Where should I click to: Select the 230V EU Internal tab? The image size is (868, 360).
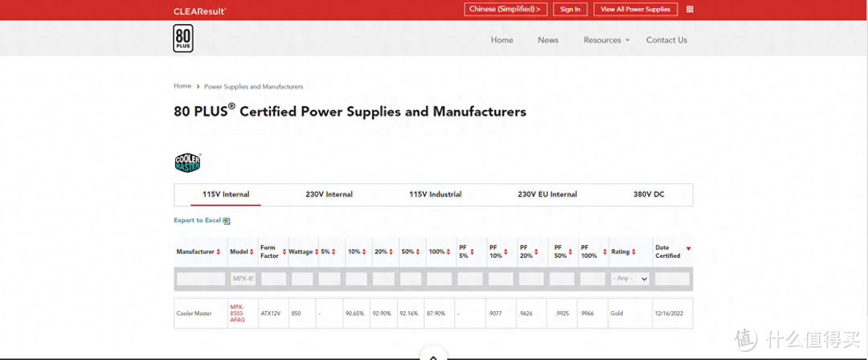coord(547,194)
